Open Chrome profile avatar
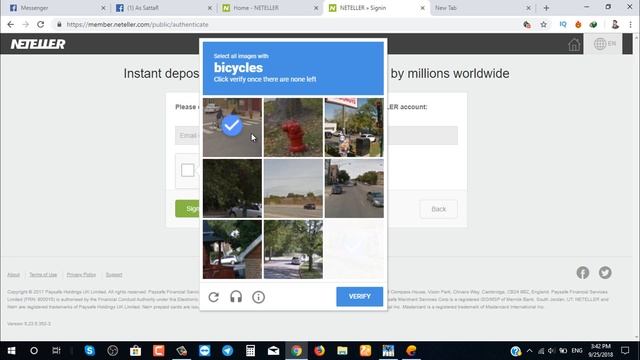This screenshot has height=360, width=640. [x=615, y=24]
